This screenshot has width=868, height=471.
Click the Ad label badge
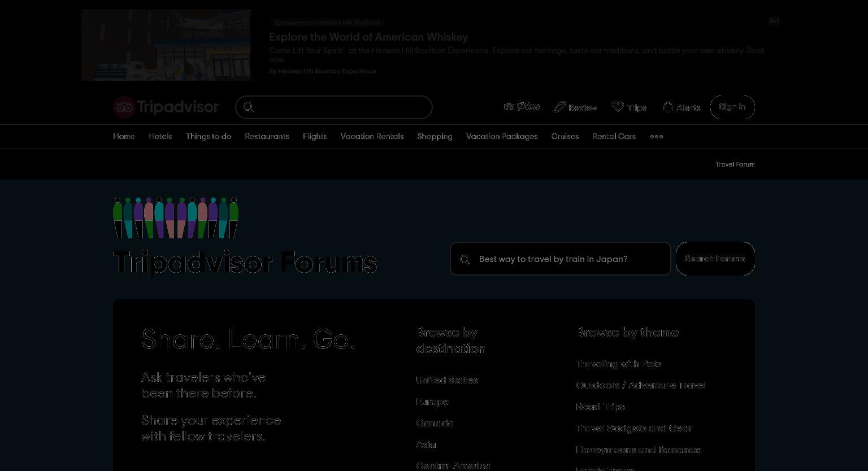pyautogui.click(x=774, y=21)
